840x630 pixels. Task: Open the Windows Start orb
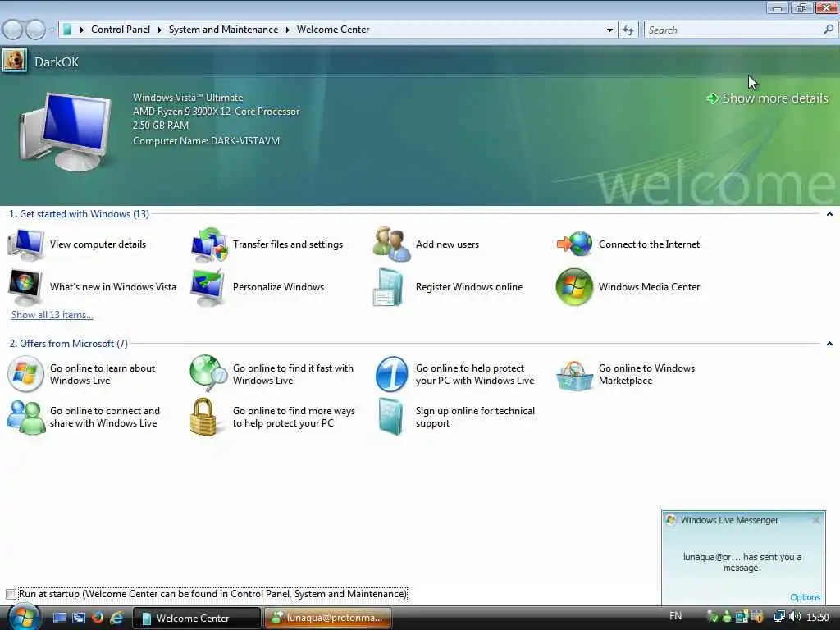(x=24, y=617)
